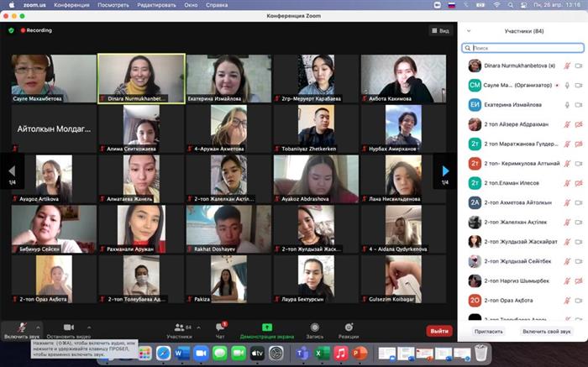Viewport: 588px width, 367px height.
Task: Click the stop video camera icon
Action: 68,327
